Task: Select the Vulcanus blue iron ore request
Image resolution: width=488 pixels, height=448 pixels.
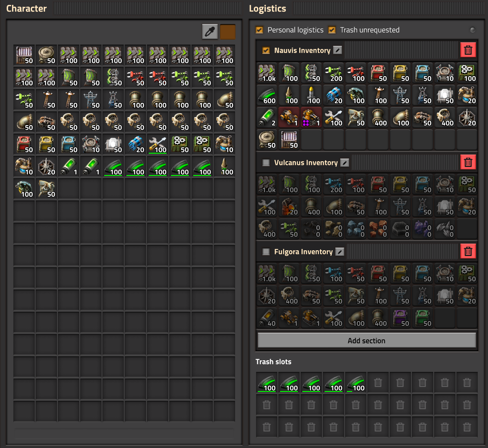Action: pos(356,229)
